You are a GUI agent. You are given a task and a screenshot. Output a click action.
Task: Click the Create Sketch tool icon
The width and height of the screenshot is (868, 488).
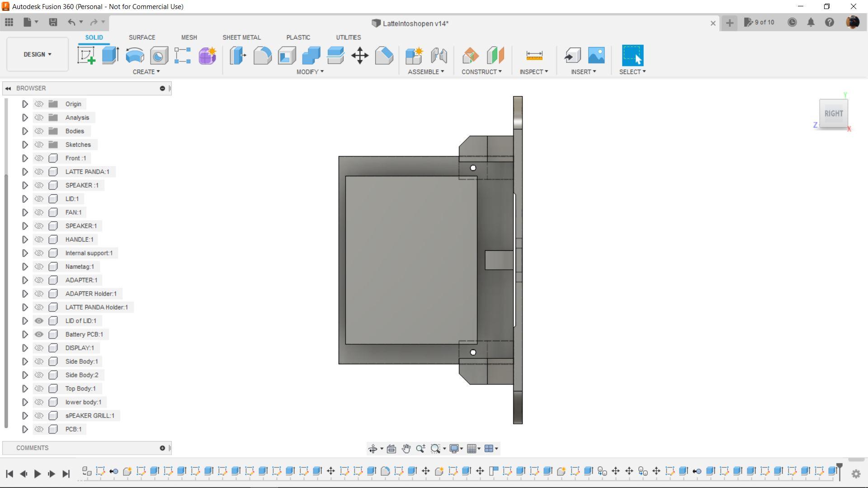86,56
